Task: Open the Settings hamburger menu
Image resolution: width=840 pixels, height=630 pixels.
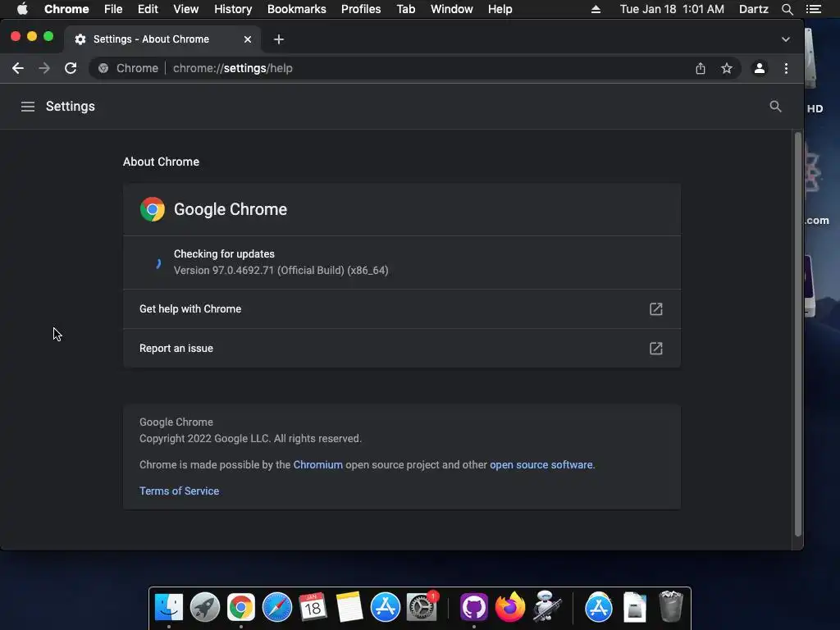Action: (28, 107)
